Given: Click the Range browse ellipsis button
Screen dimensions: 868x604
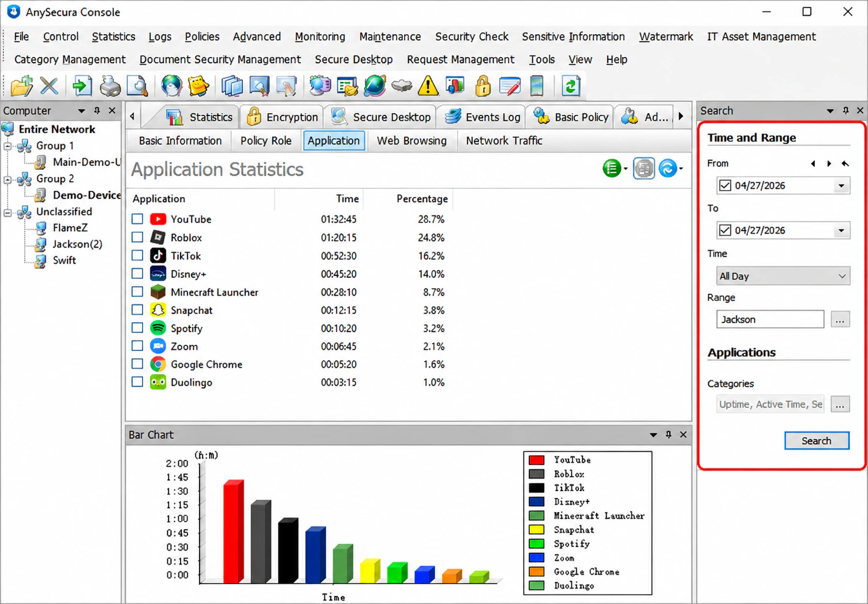Looking at the screenshot, I should click(x=840, y=319).
